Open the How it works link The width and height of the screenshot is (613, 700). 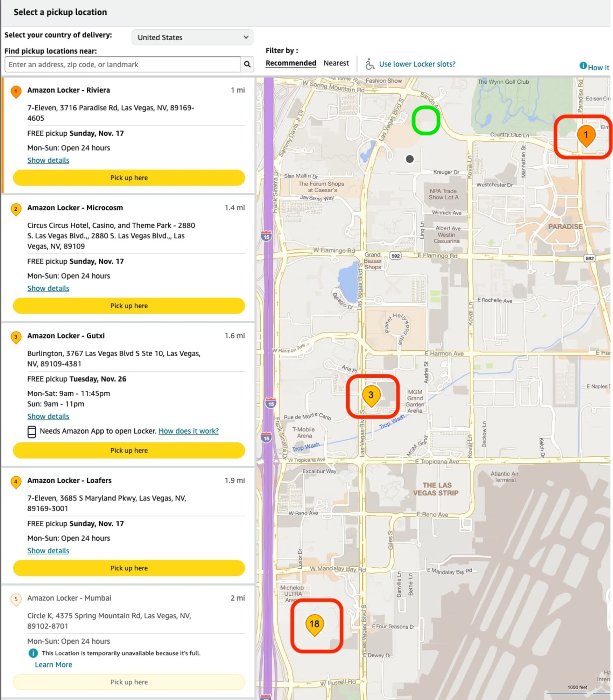click(598, 68)
